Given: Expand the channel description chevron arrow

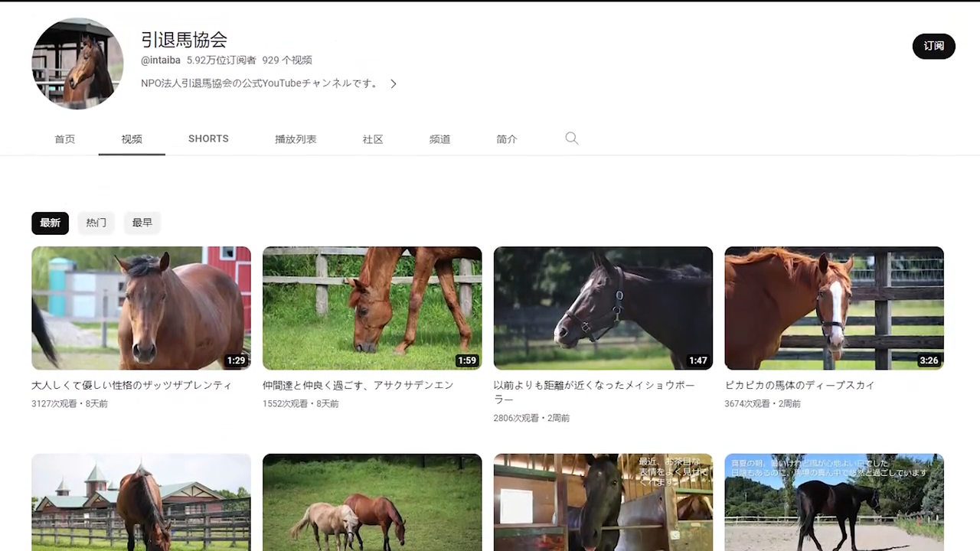Looking at the screenshot, I should click(394, 83).
